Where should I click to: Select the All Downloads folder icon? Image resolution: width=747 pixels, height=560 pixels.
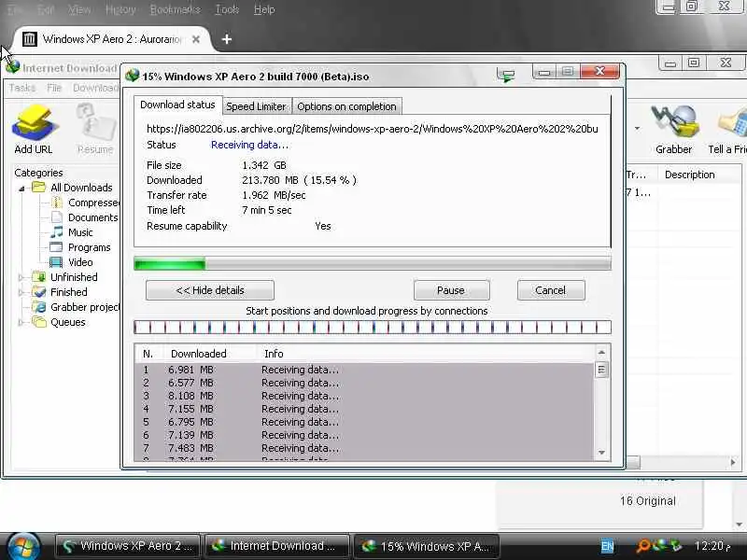38,188
